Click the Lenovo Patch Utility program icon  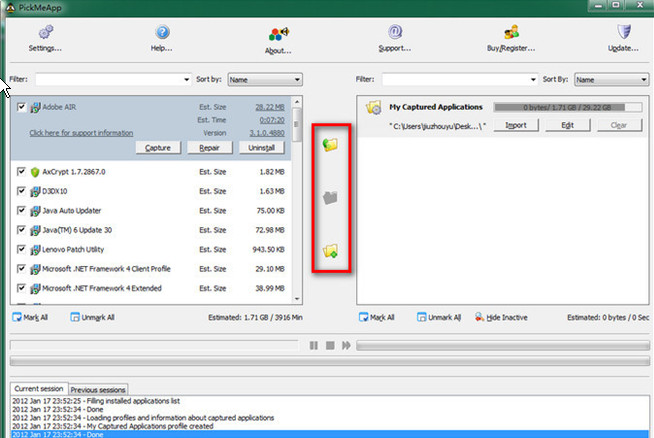coord(35,250)
